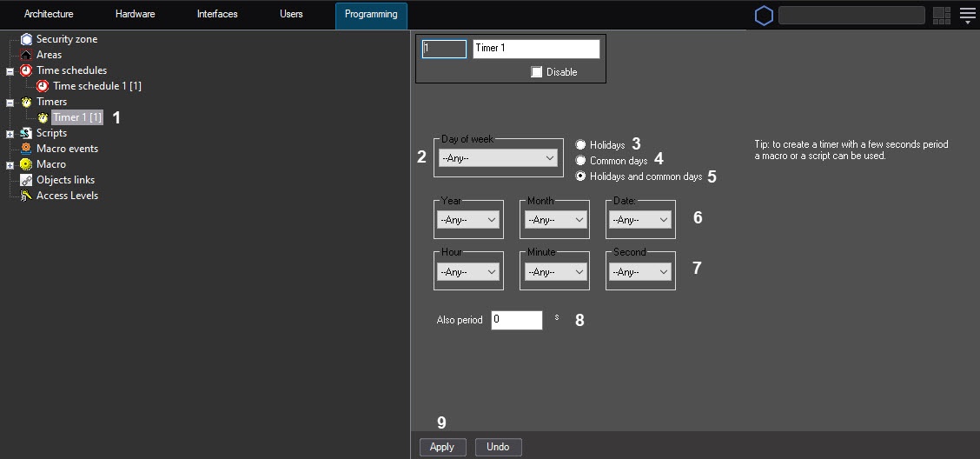Click the blue hexagon logo icon
This screenshot has width=980, height=459.
tap(764, 16)
